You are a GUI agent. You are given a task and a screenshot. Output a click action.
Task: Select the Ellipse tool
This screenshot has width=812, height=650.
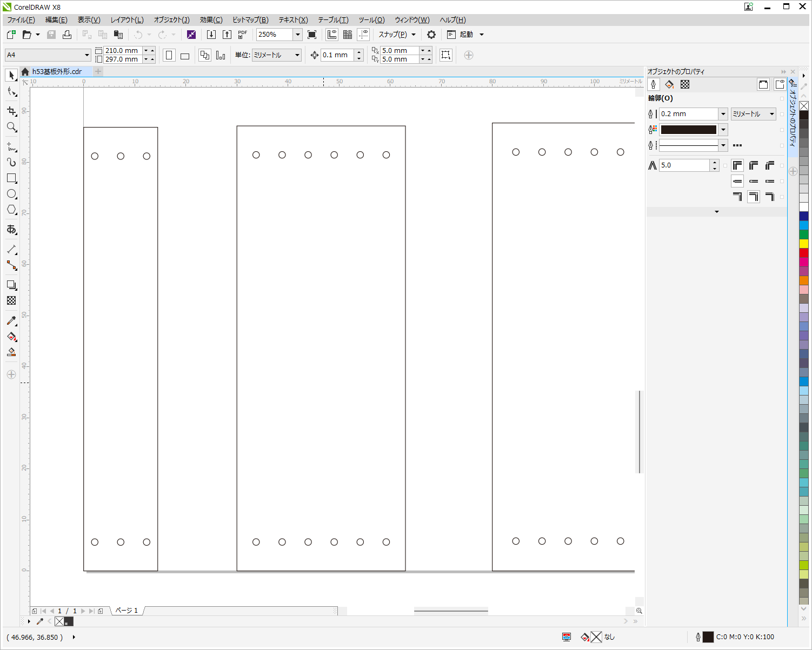[x=11, y=193]
